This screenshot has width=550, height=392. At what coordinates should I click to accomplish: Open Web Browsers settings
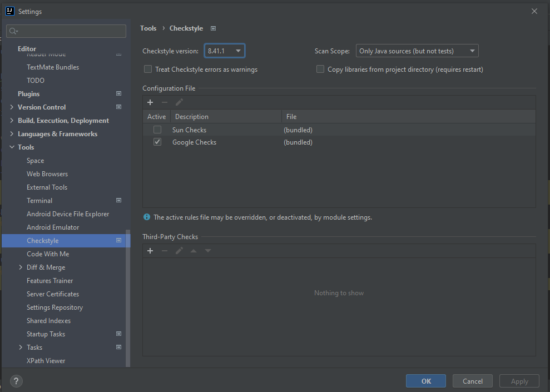pyautogui.click(x=47, y=174)
